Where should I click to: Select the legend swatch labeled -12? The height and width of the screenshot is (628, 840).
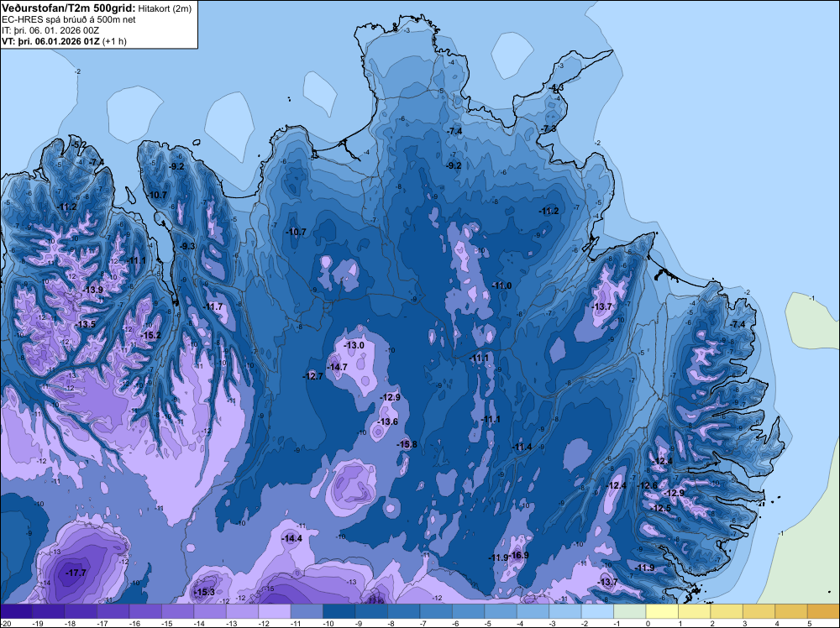(x=275, y=611)
